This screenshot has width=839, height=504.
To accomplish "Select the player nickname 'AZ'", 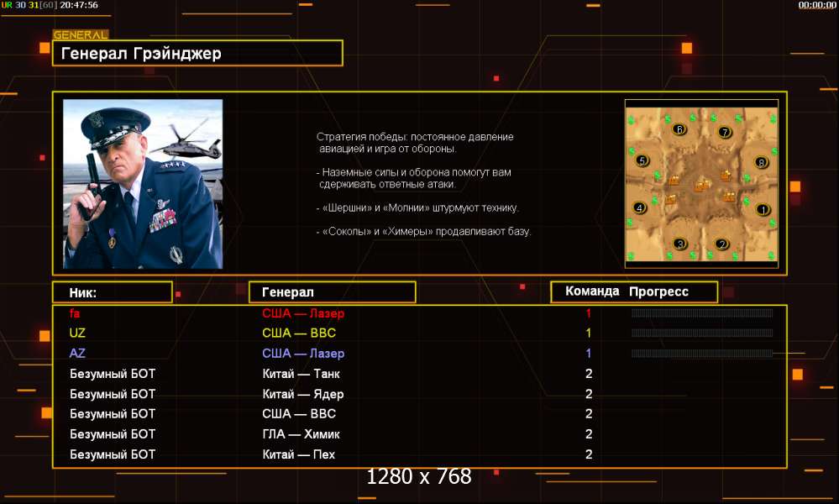I will click(x=77, y=353).
